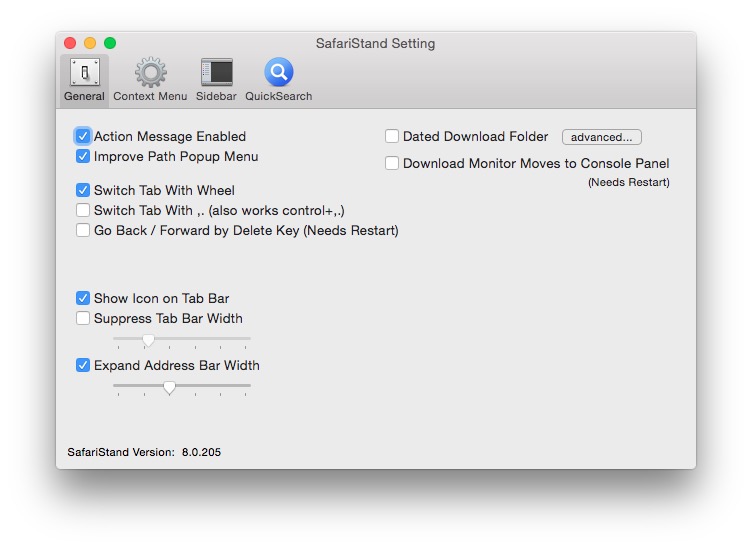
Task: Minimize window with the yellow button
Action: point(90,43)
